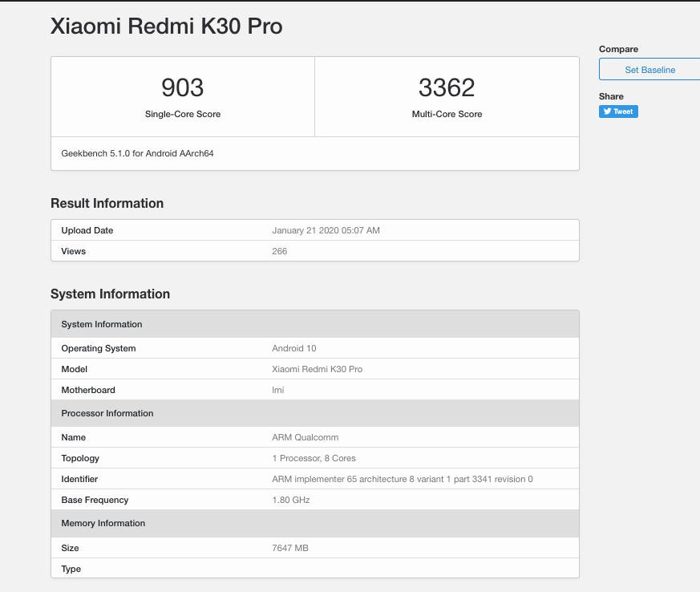Click the Twitter bird icon on Tweet button
The image size is (700, 592).
click(x=606, y=112)
